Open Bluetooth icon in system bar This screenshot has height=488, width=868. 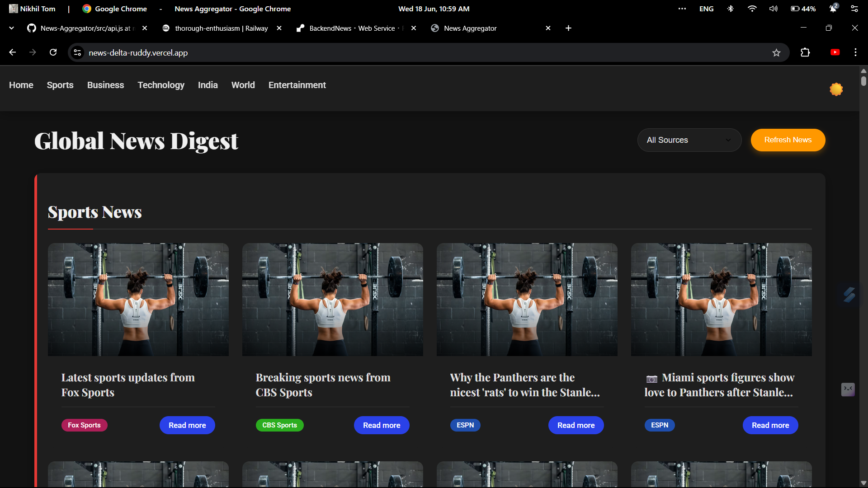730,9
